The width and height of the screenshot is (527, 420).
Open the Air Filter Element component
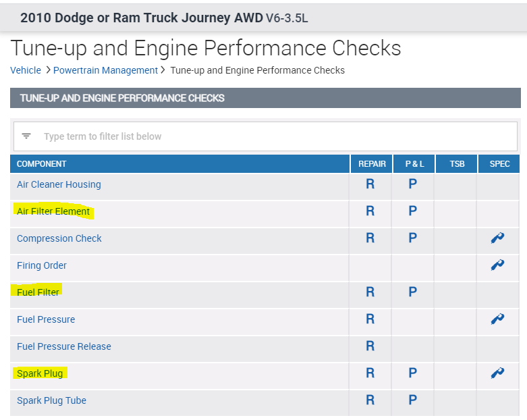pyautogui.click(x=53, y=211)
